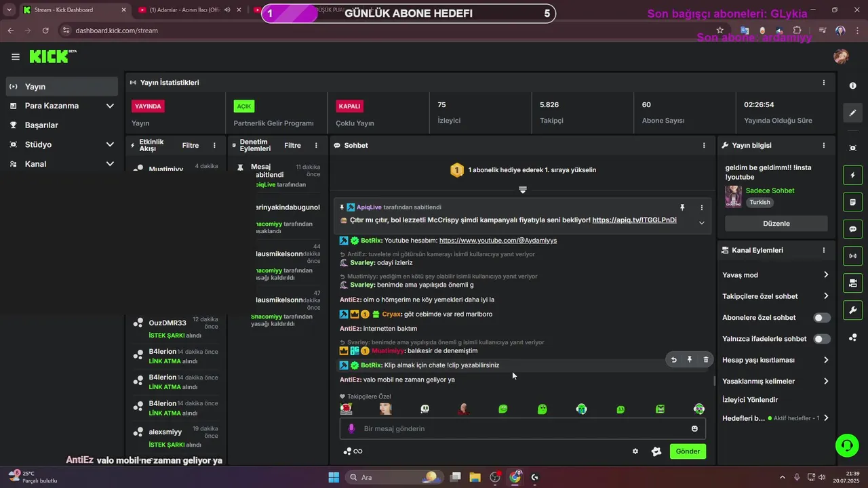Click the Düzenle button in Yayın bilgisi
Viewport: 868px width, 488px height.
[x=776, y=224]
